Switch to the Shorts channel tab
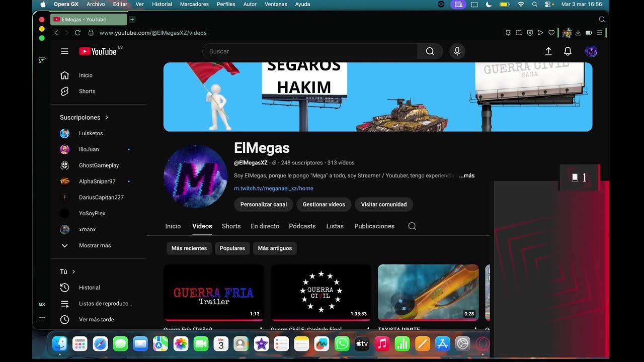The height and width of the screenshot is (362, 644). pyautogui.click(x=231, y=226)
